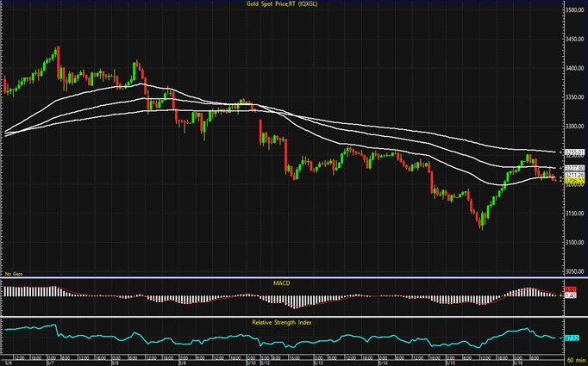Click the cyan RSI value tag
The image size is (588, 366).
[571, 338]
